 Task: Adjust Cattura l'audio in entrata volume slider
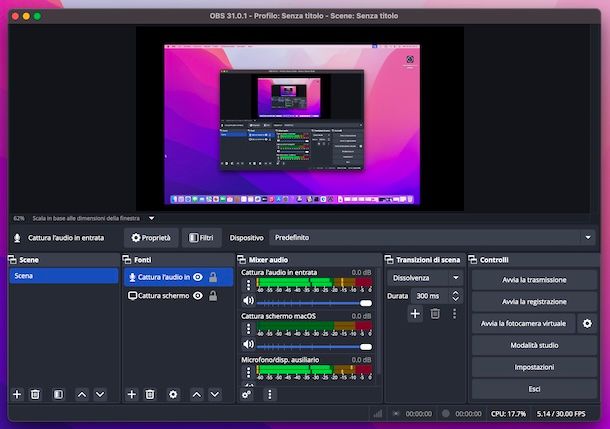click(314, 303)
